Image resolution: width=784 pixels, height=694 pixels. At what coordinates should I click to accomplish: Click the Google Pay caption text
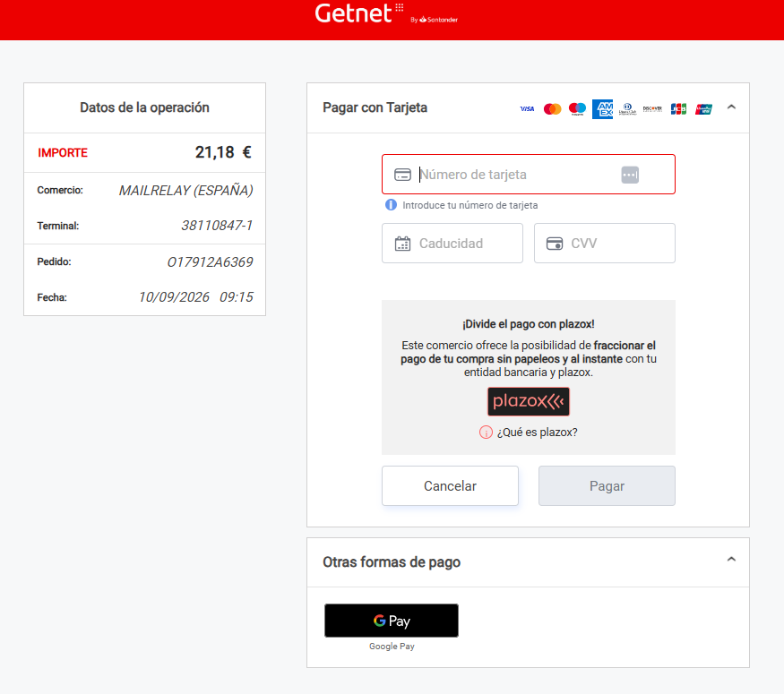click(x=392, y=646)
